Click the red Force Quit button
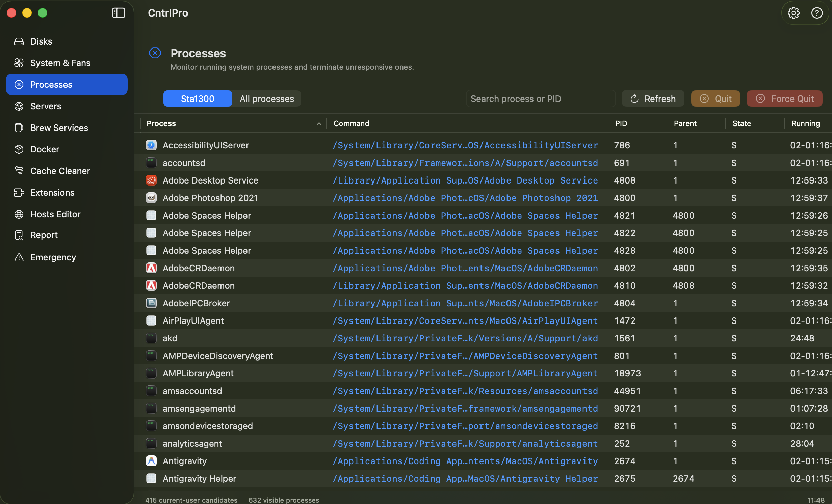 [x=784, y=99]
